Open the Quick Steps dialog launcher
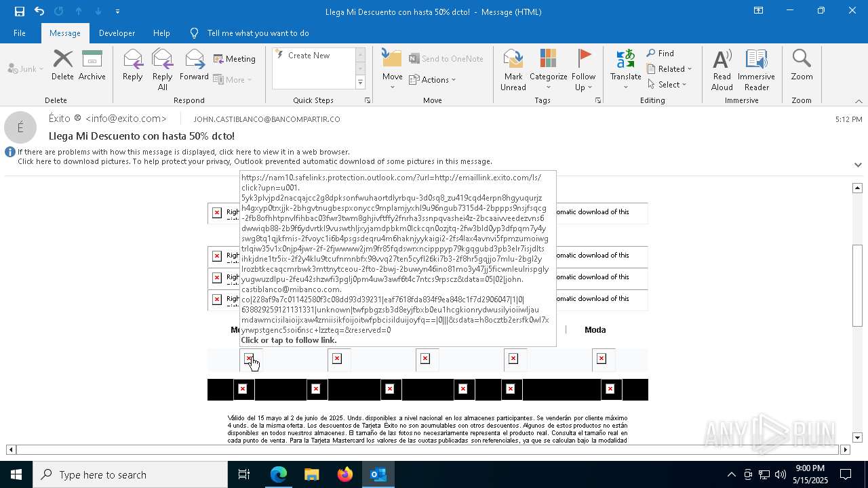Viewport: 868px width, 488px height. click(368, 100)
